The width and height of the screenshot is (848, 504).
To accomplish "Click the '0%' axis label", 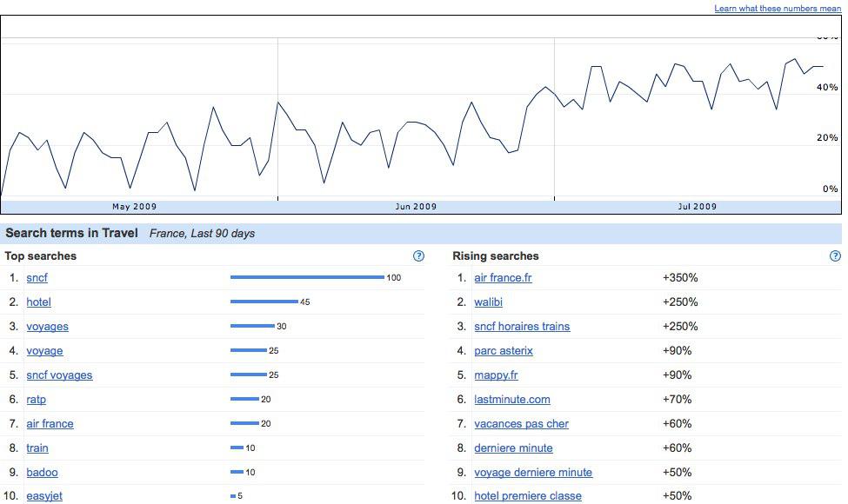I will (830, 189).
